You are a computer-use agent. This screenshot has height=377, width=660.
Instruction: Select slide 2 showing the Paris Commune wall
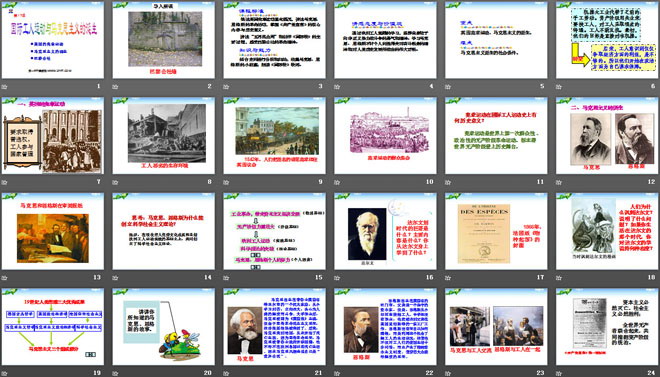click(x=163, y=40)
